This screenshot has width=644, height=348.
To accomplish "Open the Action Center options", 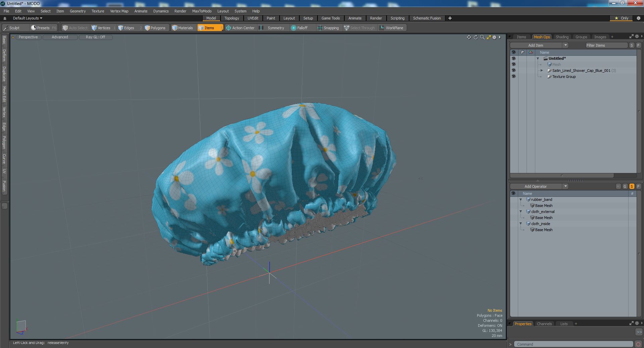I will [x=240, y=28].
